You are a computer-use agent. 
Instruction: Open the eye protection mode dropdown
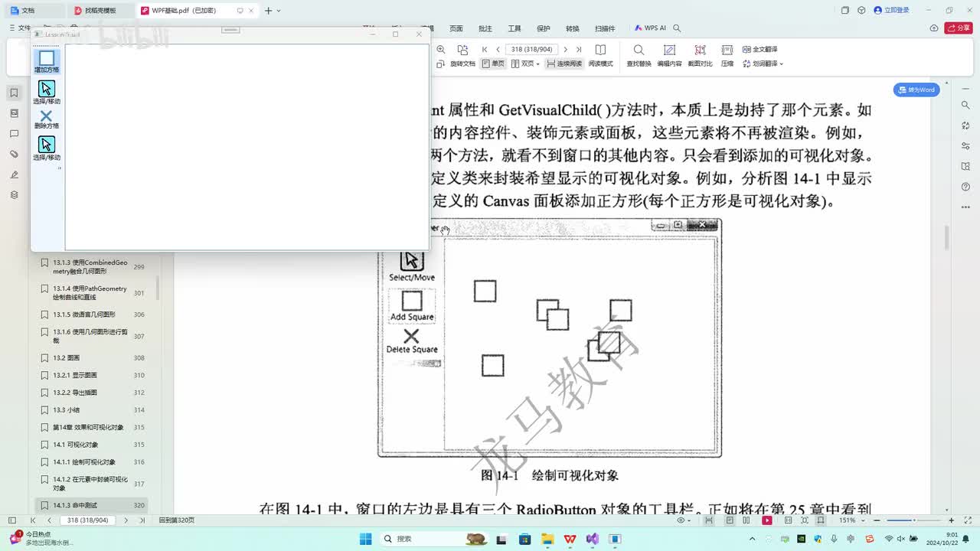683,520
